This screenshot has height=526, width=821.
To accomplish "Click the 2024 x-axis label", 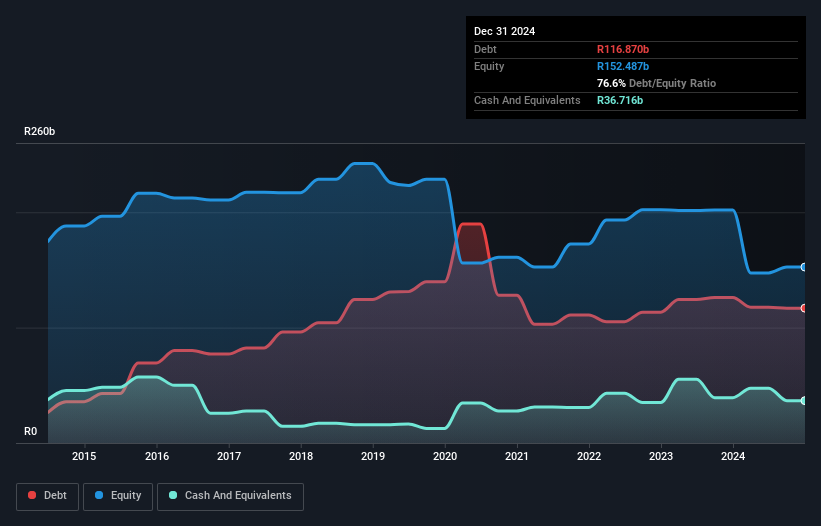I will 733,456.
